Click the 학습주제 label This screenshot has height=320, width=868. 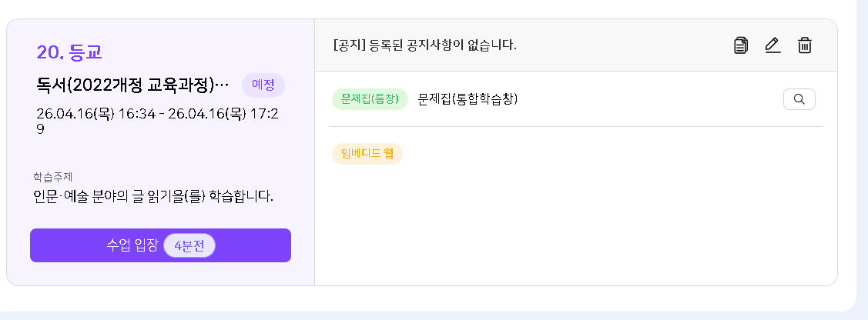[x=53, y=177]
